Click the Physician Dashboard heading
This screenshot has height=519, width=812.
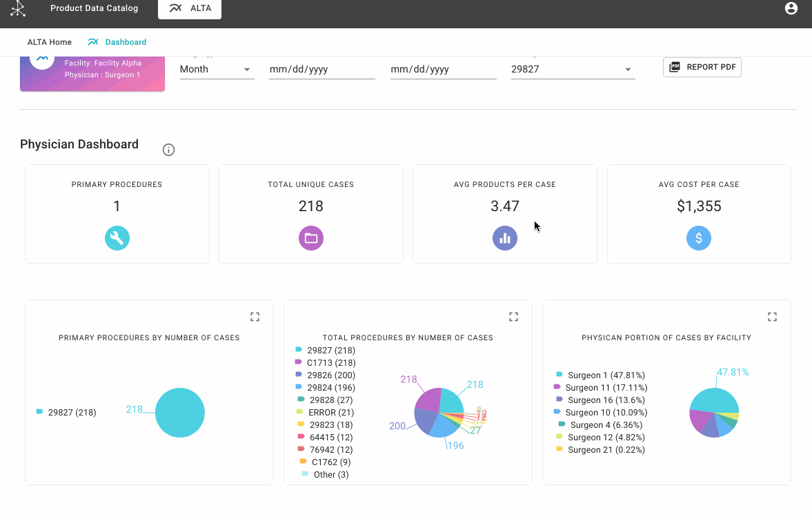click(x=79, y=144)
